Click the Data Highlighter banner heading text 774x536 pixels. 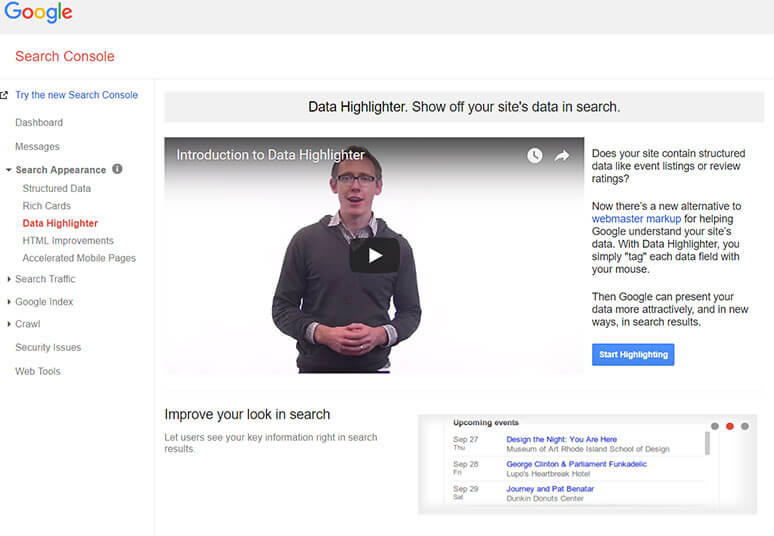pyautogui.click(x=464, y=107)
